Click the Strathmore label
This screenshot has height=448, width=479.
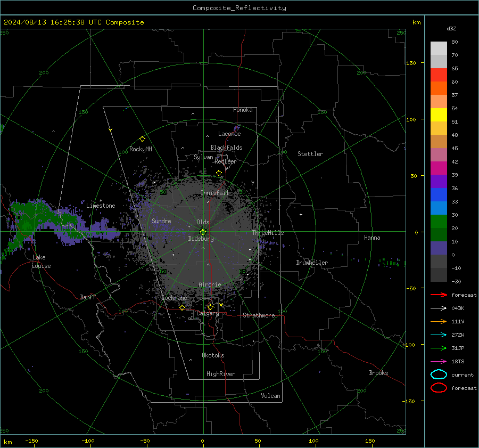(x=259, y=315)
